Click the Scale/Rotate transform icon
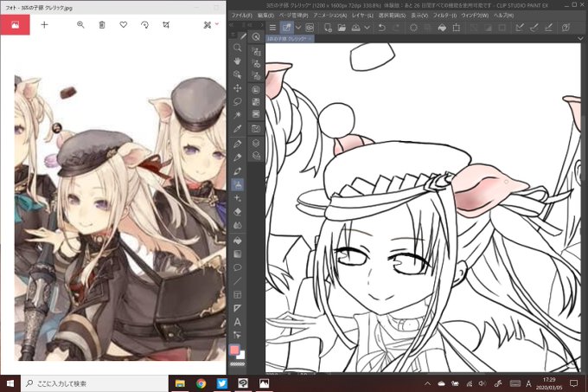Screen dimensions: 588x392 click(x=457, y=28)
